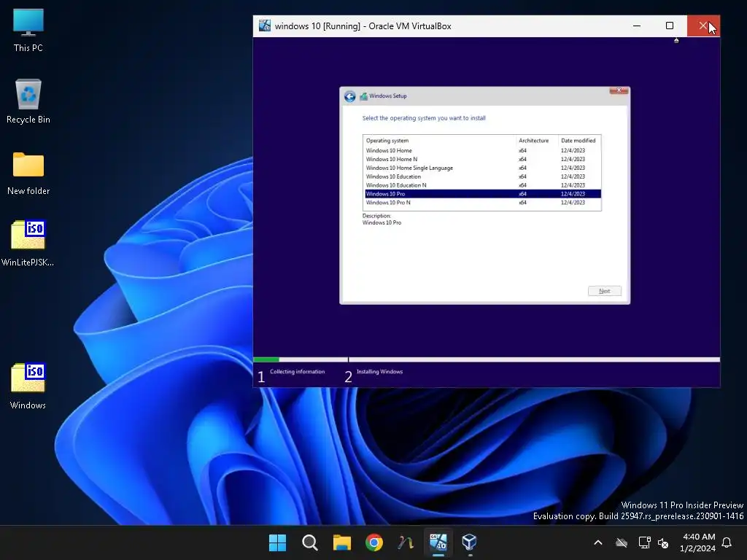Show hidden tray icons chevron
This screenshot has height=560, width=747.
[x=598, y=542]
